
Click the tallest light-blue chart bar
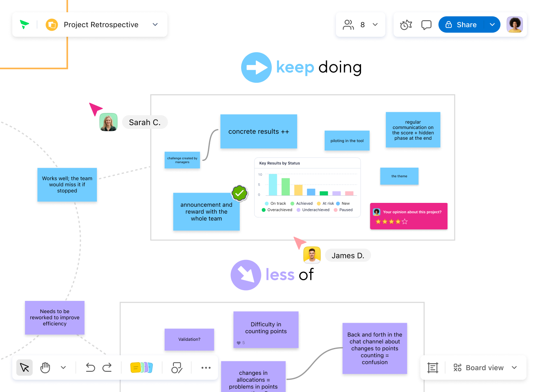pyautogui.click(x=273, y=185)
